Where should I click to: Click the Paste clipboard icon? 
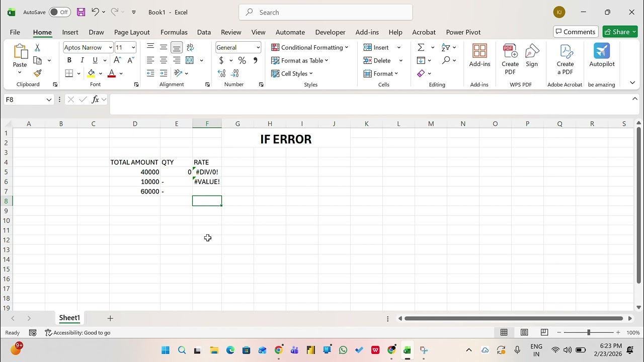[x=20, y=52]
